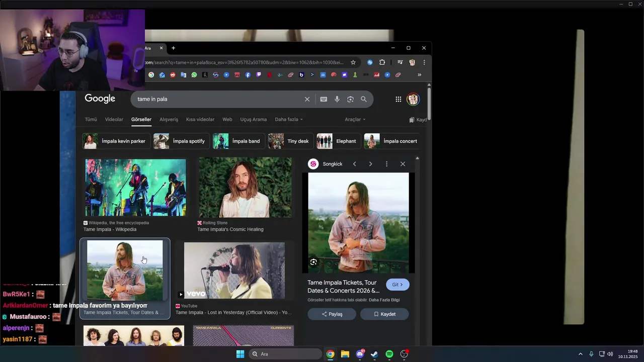Open the Reddit bookmark
This screenshot has height=362, width=644.
[173, 75]
